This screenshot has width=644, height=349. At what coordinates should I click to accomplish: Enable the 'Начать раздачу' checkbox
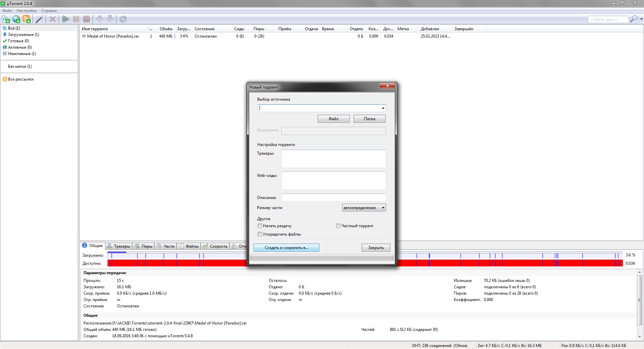point(260,226)
